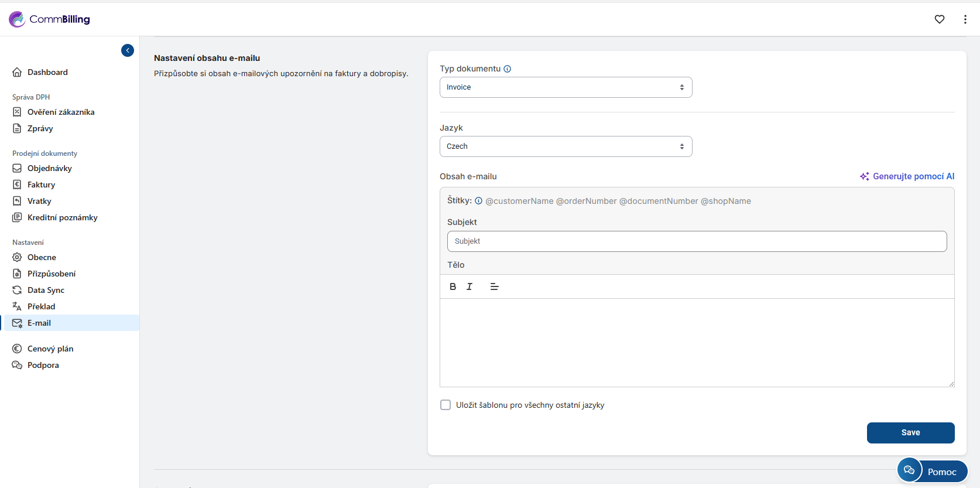Viewport: 980px width, 488px height.
Task: Click the heart favorite icon
Action: point(939,19)
